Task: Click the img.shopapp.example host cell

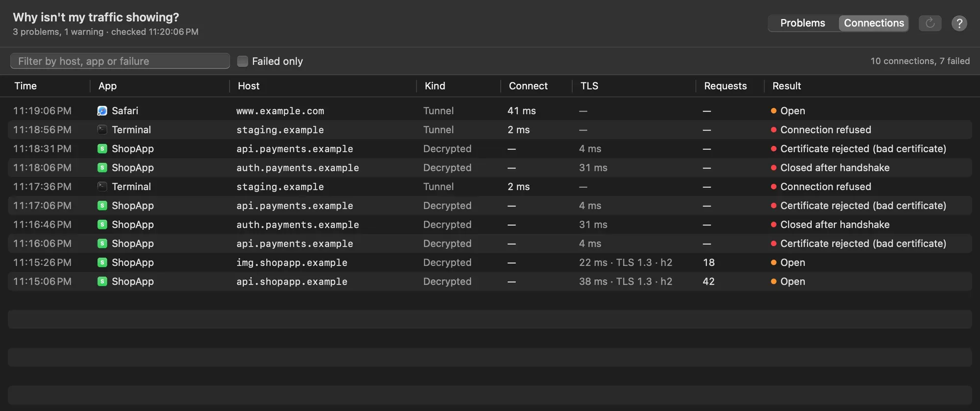Action: coord(292,263)
